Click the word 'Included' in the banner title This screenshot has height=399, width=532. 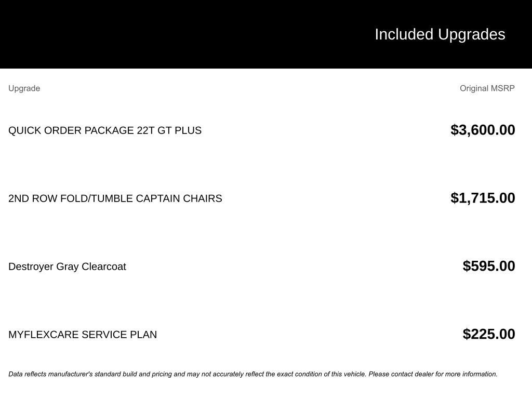[x=404, y=34]
